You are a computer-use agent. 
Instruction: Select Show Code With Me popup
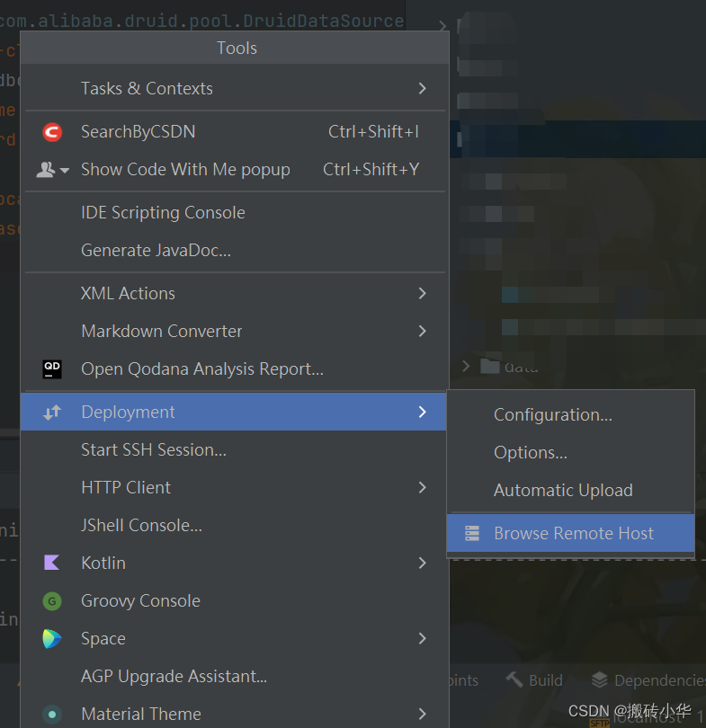[235, 170]
